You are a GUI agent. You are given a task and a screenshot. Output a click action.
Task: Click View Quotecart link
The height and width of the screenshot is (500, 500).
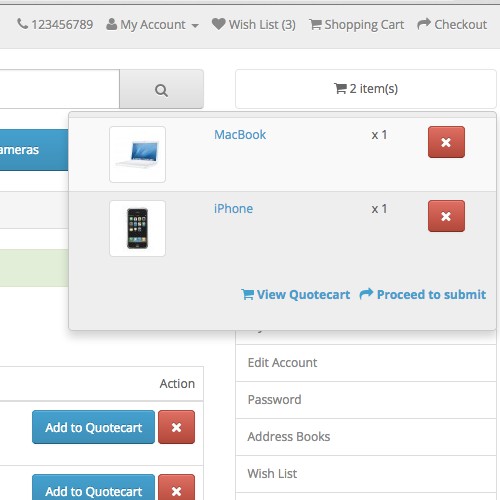click(295, 295)
